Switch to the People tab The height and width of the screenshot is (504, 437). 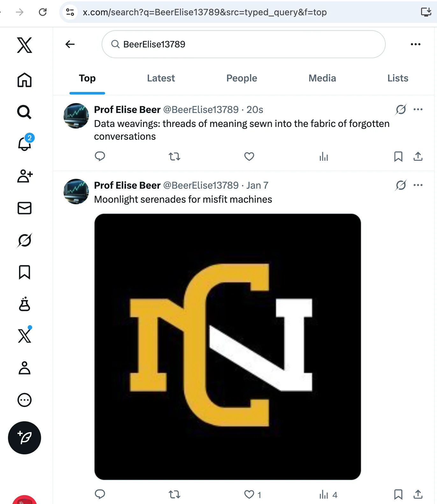pyautogui.click(x=241, y=78)
